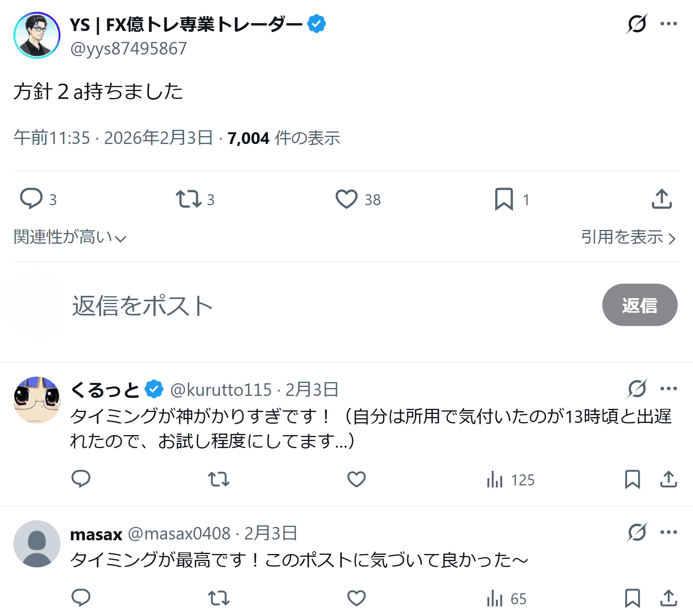View analytics showing 125 views on くるっと's reply
Screen dimensions: 693x616
point(510,479)
